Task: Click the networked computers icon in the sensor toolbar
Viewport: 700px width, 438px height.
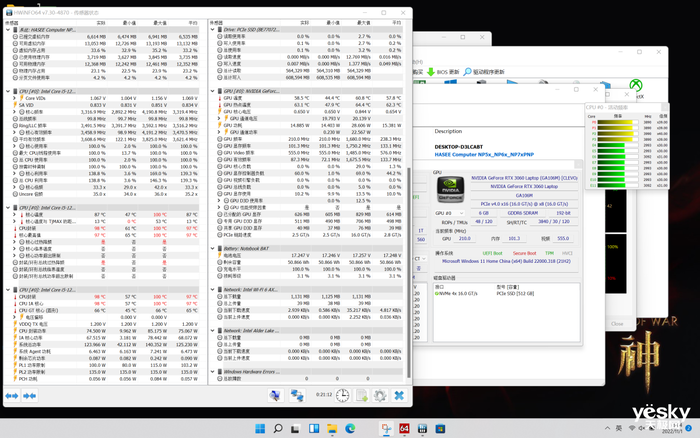Action: [x=297, y=395]
